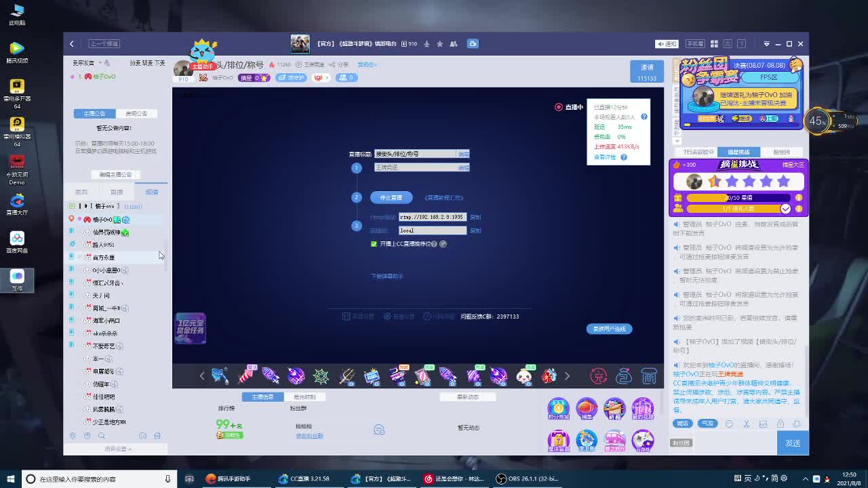The height and width of the screenshot is (488, 868).
Task: Open the 1亿元宝 bonus task thumbnail
Action: coord(190,328)
